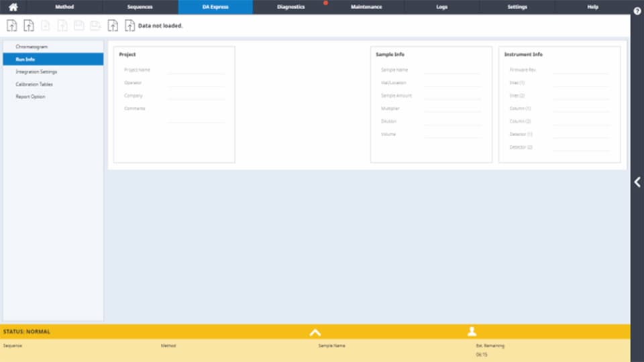Select Chromatogram in the sidebar

(x=32, y=47)
